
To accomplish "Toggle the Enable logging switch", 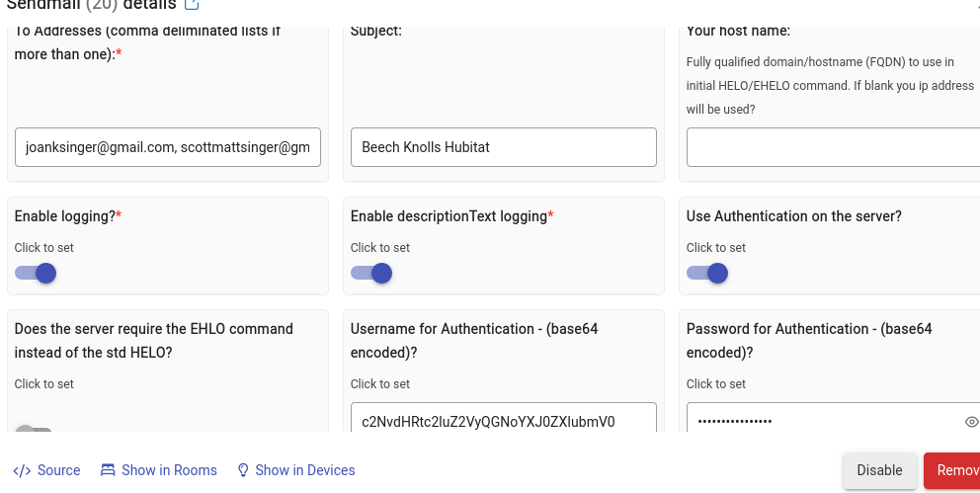I will [x=37, y=273].
